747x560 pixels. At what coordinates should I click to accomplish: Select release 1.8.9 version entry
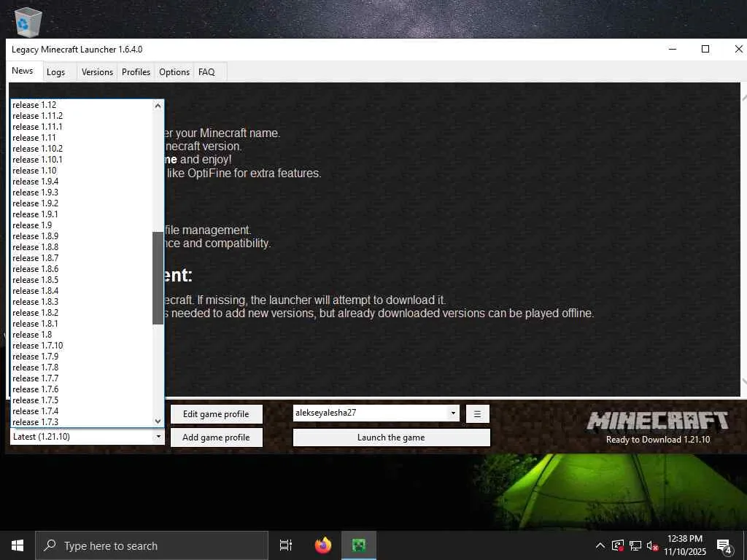[x=82, y=236]
